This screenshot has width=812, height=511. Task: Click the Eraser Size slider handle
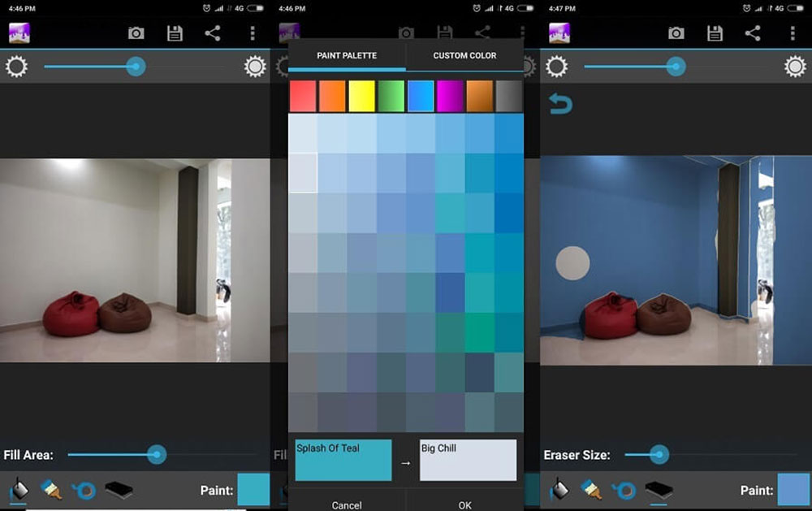[x=659, y=454]
